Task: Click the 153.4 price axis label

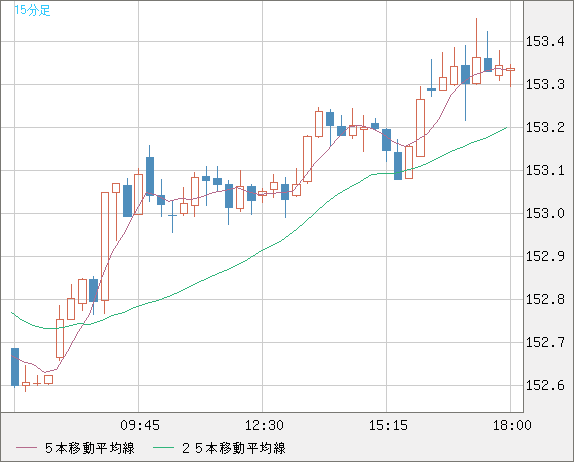Action: (x=545, y=42)
